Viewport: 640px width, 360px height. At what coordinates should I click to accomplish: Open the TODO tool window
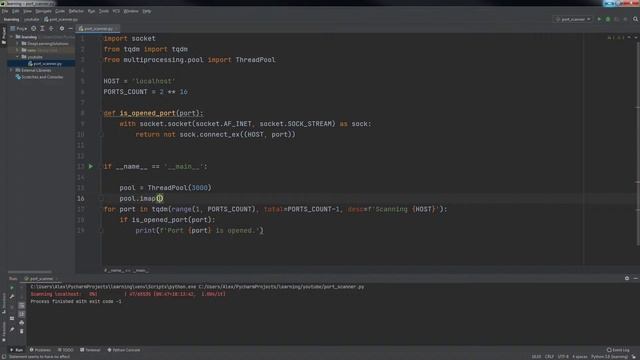(x=66, y=350)
